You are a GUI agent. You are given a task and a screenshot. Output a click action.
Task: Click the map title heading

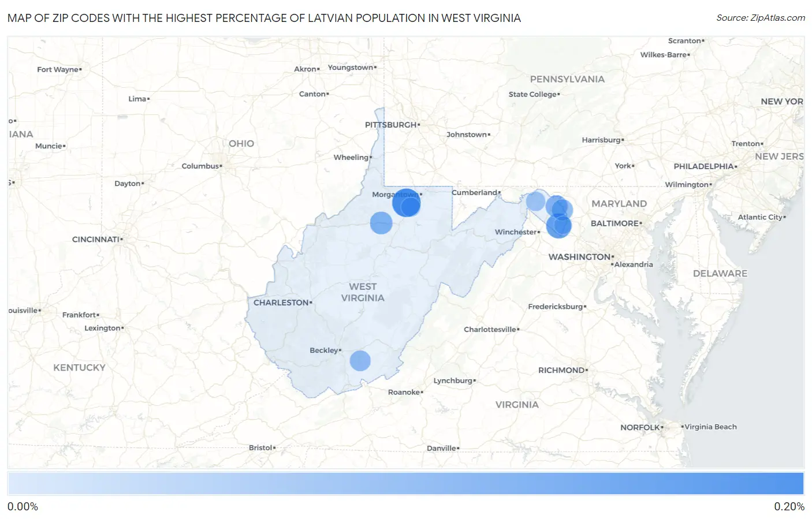264,18
